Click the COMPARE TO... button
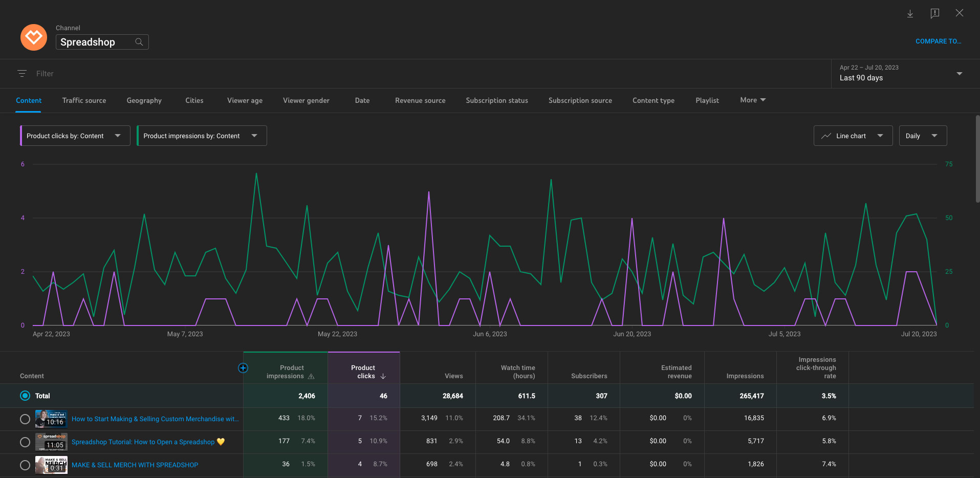Image resolution: width=980 pixels, height=478 pixels. pyautogui.click(x=938, y=41)
